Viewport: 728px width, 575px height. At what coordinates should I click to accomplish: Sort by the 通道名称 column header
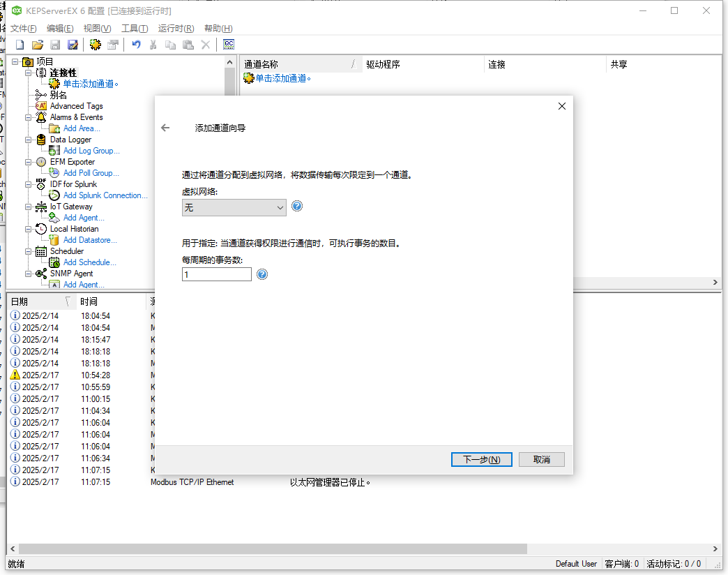pyautogui.click(x=301, y=64)
